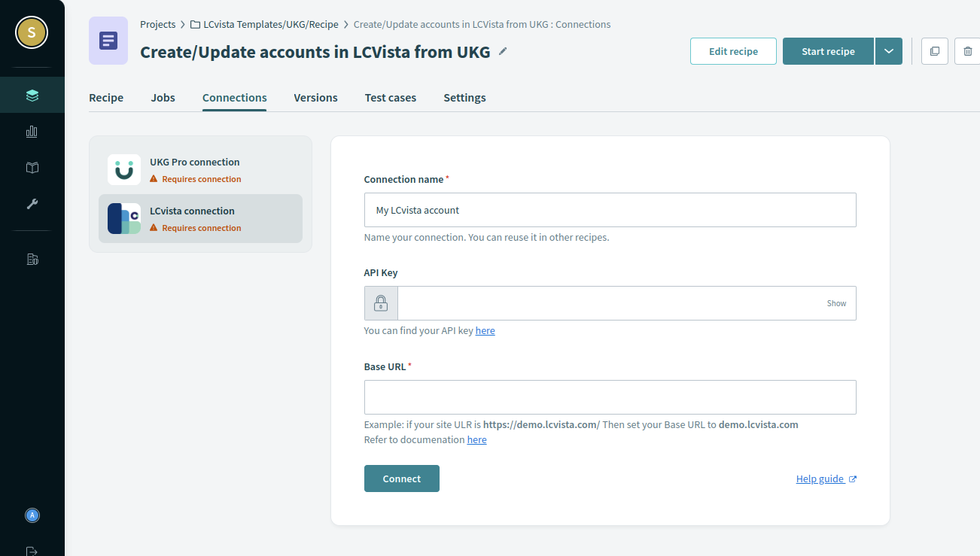
Task: Open the Library book icon in sidebar
Action: (x=32, y=167)
